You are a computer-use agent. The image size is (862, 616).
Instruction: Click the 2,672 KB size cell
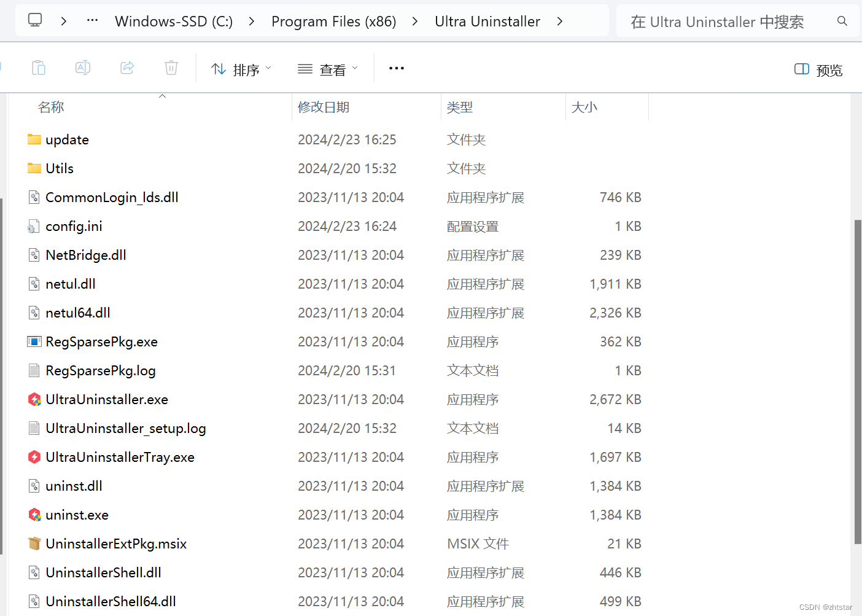pyautogui.click(x=615, y=399)
